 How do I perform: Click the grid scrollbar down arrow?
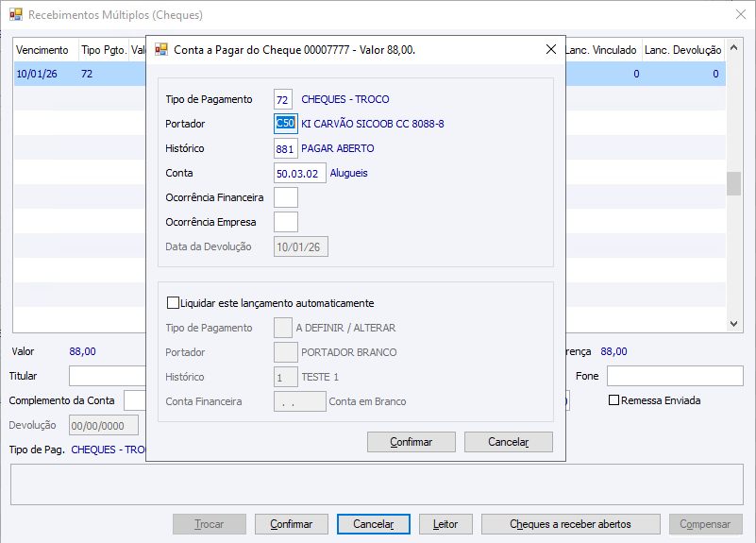(734, 324)
